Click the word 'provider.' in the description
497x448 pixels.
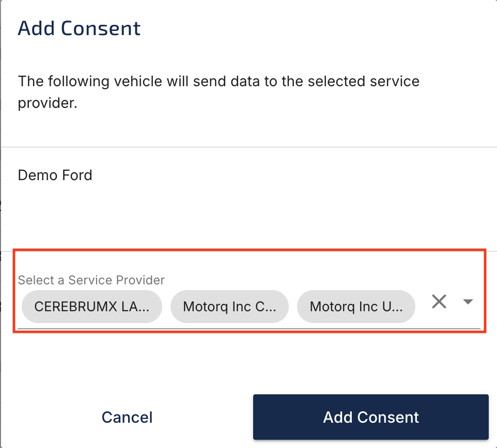pos(48,103)
